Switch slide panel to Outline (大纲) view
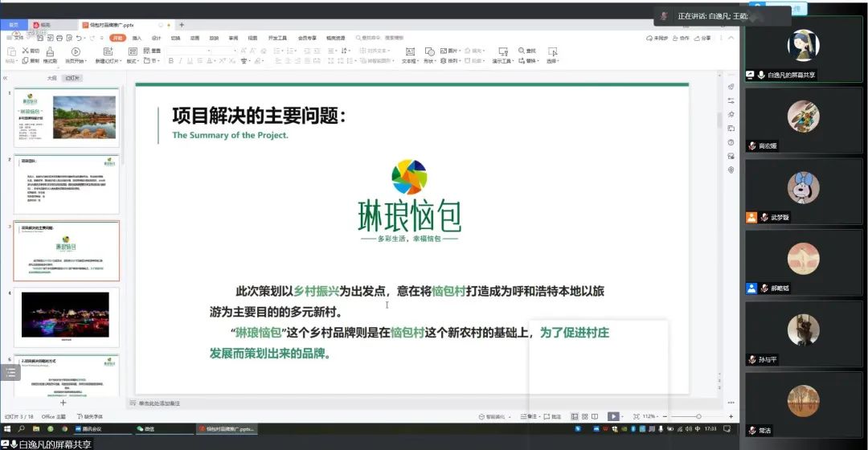Viewport: 868px width, 450px height. tap(52, 78)
